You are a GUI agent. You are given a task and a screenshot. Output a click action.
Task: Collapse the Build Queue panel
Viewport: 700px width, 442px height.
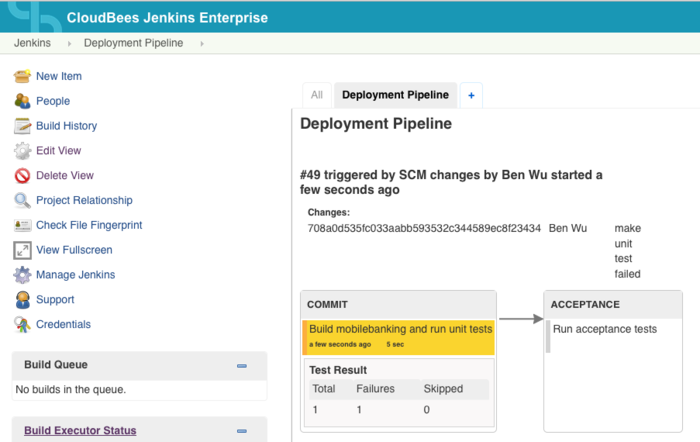pos(242,366)
